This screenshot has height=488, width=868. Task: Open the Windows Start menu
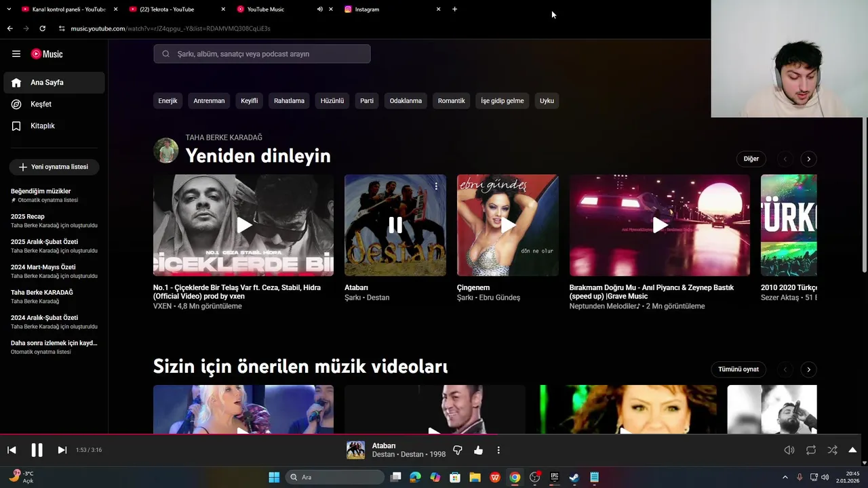[274, 477]
